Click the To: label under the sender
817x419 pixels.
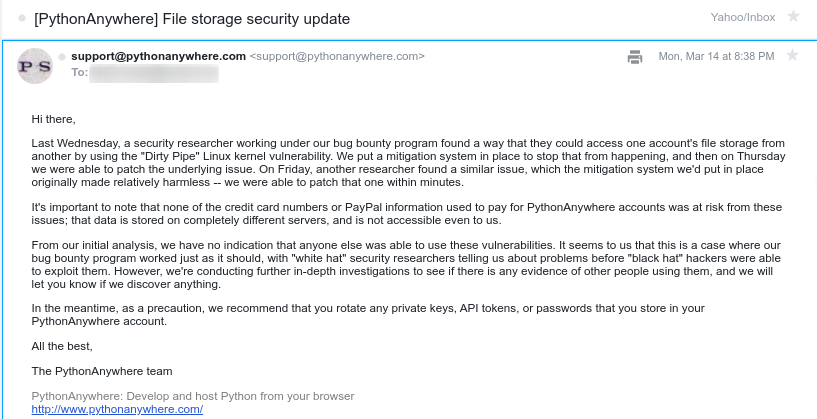click(79, 72)
